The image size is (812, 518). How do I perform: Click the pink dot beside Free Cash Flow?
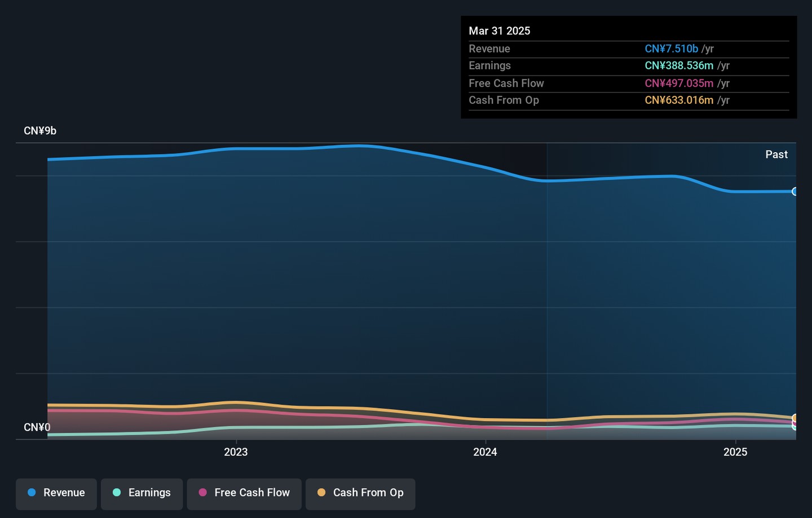(x=203, y=493)
